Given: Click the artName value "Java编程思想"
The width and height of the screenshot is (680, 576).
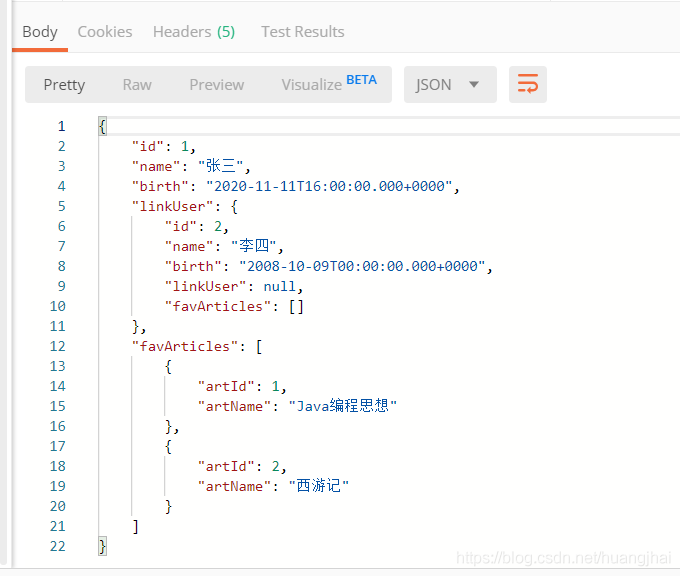Looking at the screenshot, I should click(x=343, y=406).
